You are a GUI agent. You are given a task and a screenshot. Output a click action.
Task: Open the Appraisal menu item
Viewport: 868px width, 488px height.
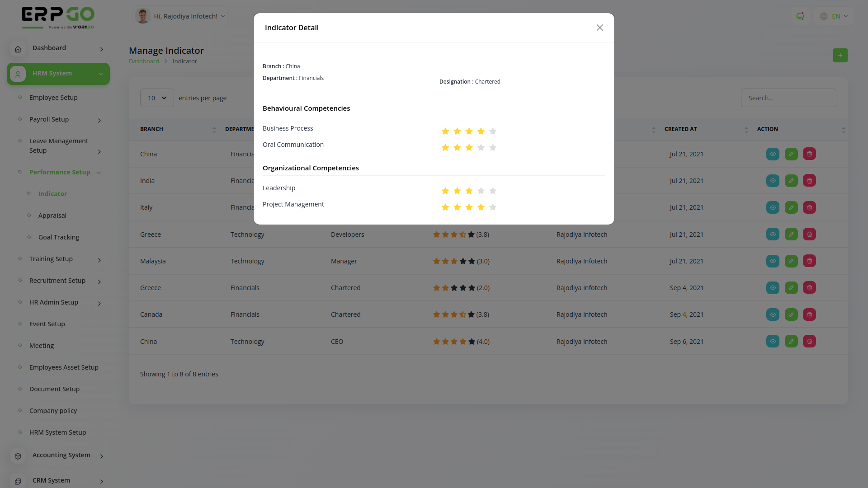pos(52,216)
